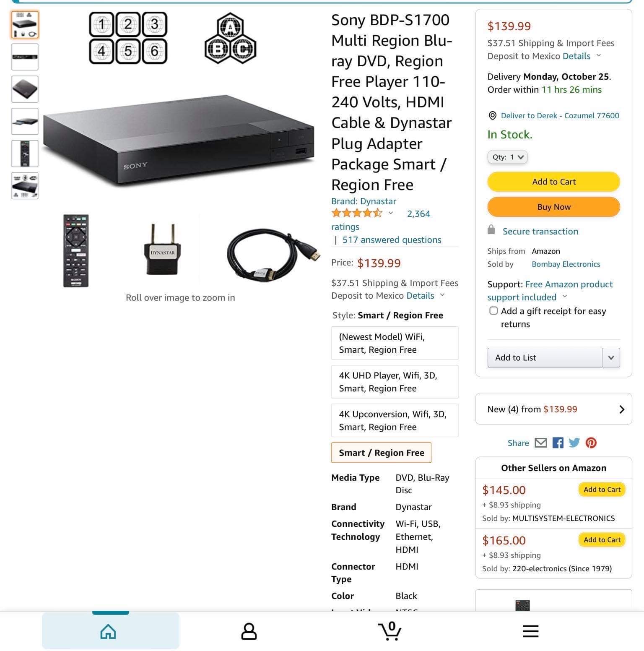Share on Pinterest icon
Screen dimensions: 644x651
click(591, 443)
